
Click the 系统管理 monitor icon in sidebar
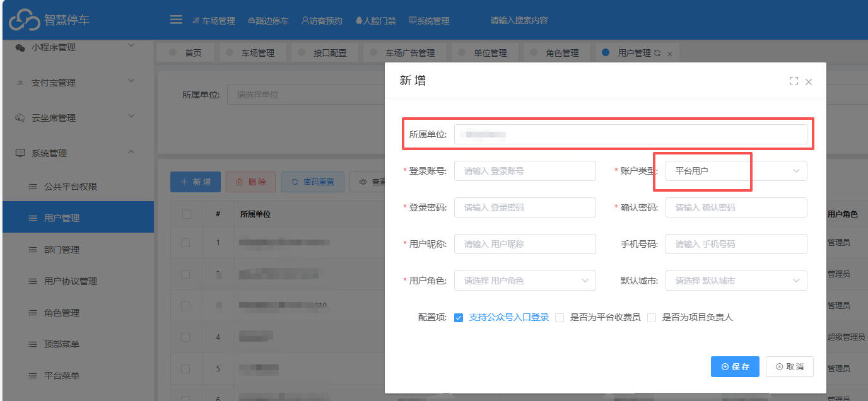[20, 153]
